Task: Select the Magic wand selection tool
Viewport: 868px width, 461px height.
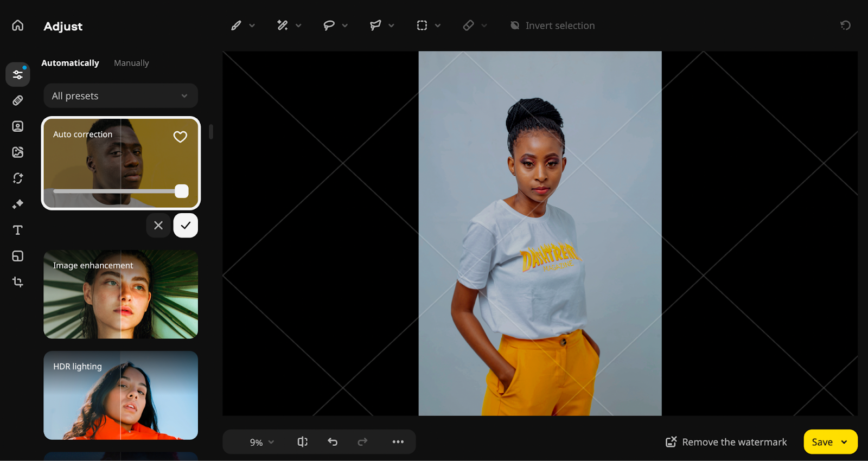Action: tap(283, 25)
